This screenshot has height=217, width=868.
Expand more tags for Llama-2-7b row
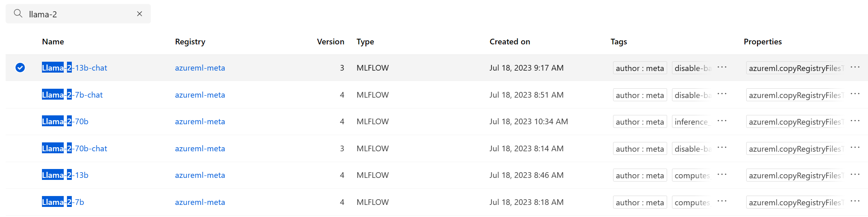click(722, 202)
